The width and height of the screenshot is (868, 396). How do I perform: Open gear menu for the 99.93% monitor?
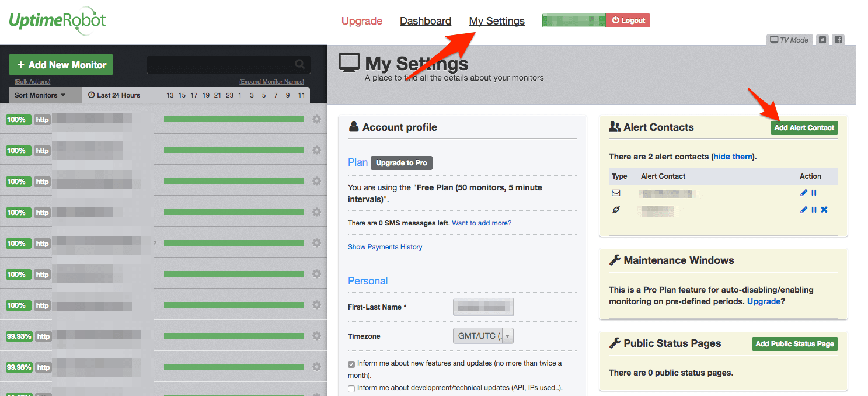[x=316, y=336]
